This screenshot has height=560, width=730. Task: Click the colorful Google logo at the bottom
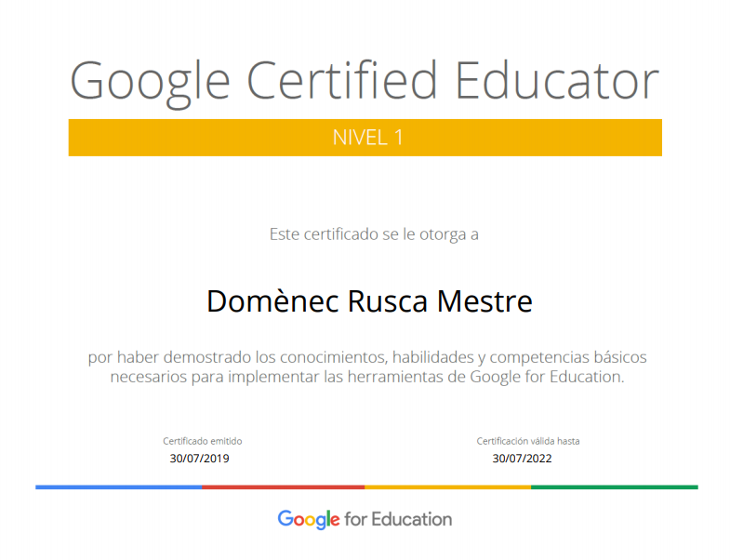pos(309,520)
